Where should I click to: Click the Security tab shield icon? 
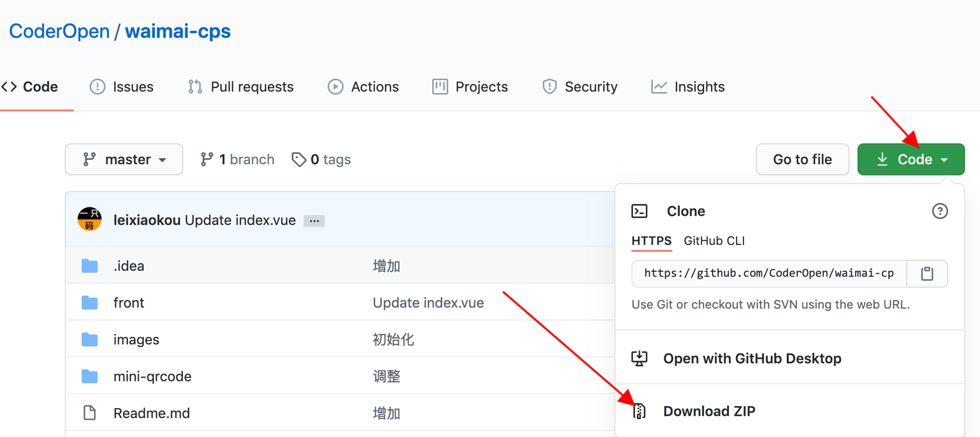tap(550, 87)
